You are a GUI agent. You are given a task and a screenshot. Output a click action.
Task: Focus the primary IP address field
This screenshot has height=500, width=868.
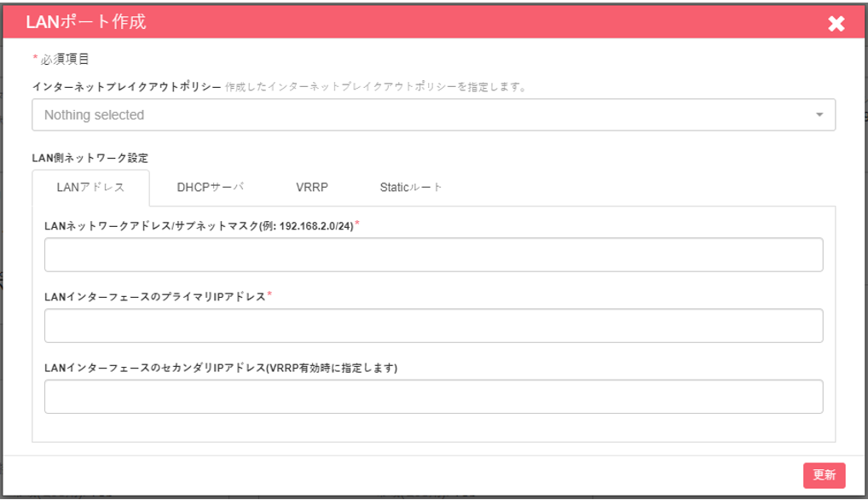pyautogui.click(x=433, y=326)
